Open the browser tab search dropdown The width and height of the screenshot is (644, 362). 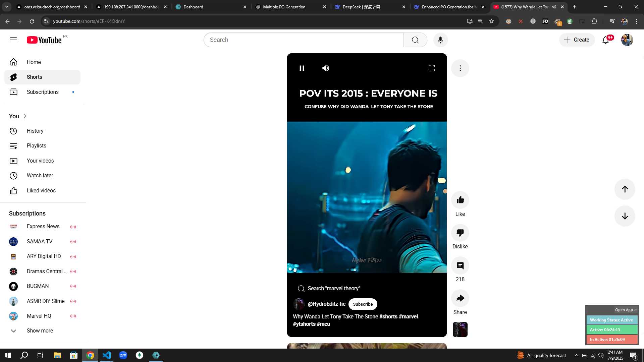coord(7,7)
